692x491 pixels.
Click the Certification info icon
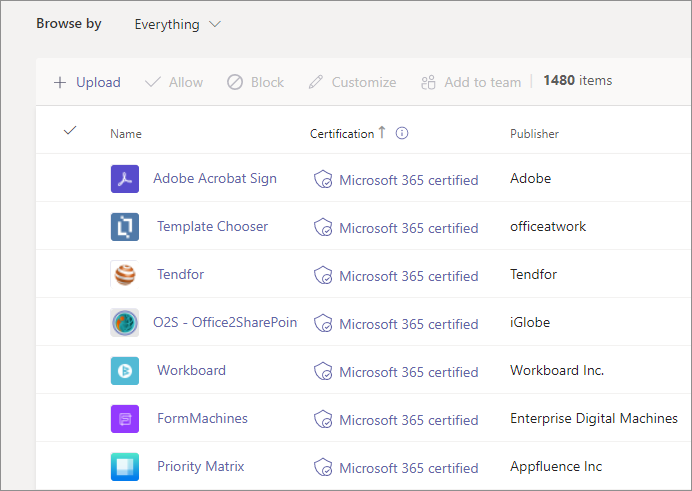tap(403, 133)
